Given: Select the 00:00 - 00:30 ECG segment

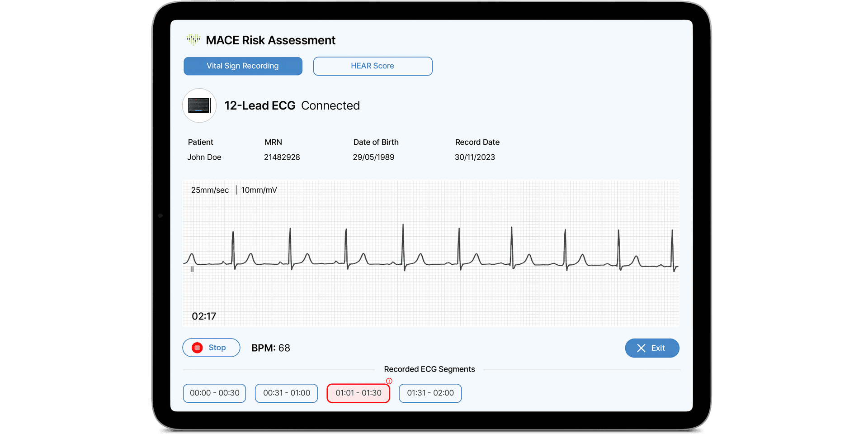Looking at the screenshot, I should (x=214, y=393).
